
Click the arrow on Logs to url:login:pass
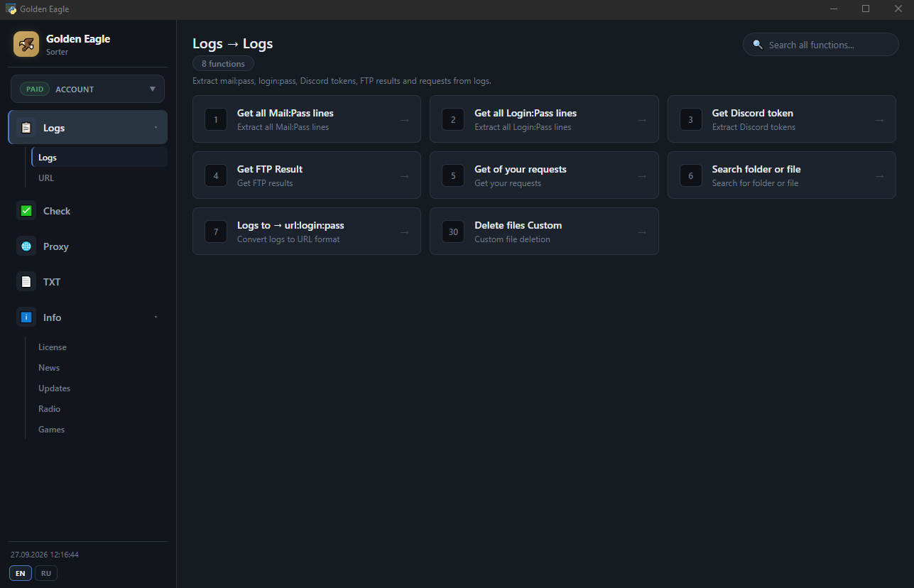405,232
